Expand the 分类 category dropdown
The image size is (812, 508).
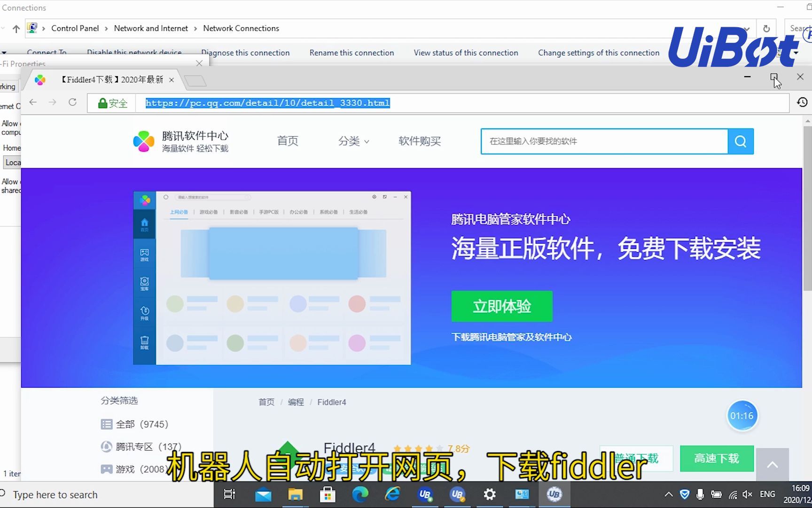point(353,141)
